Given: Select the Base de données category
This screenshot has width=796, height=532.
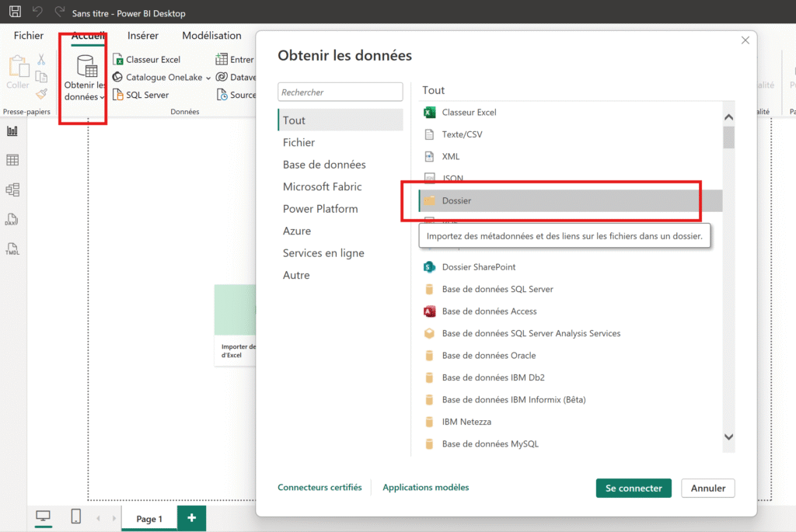Looking at the screenshot, I should pos(324,165).
